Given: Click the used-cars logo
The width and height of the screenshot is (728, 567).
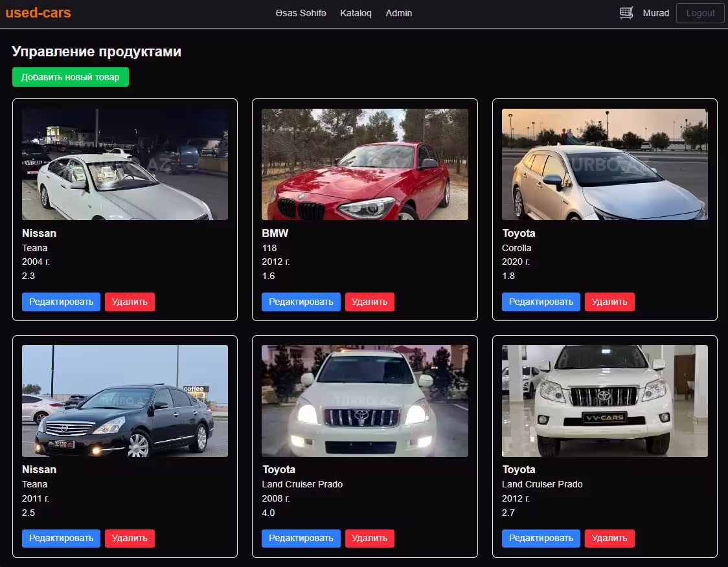Looking at the screenshot, I should click(38, 12).
